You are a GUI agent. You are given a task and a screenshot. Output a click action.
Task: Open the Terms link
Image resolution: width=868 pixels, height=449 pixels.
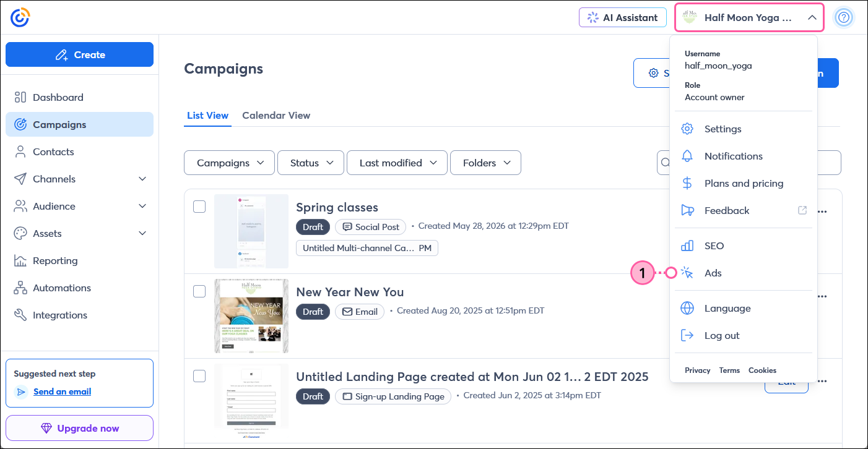click(729, 370)
